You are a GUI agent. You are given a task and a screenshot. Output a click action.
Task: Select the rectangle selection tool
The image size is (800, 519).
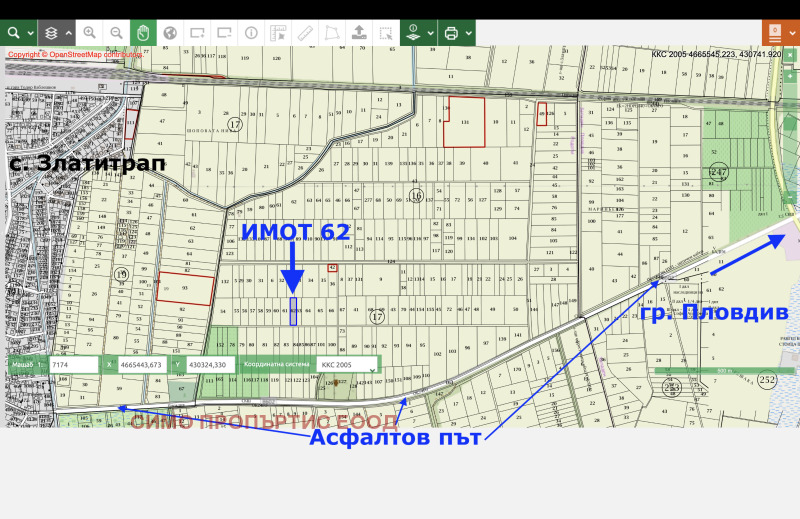coord(386,33)
